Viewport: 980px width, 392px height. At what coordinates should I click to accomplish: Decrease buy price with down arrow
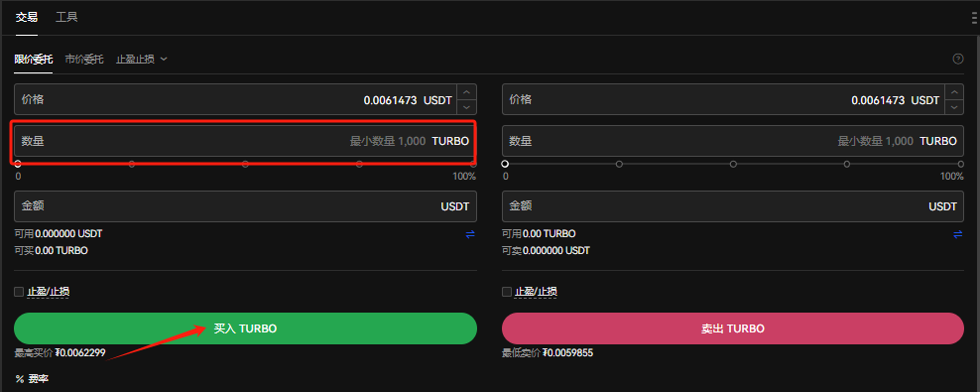click(x=467, y=107)
